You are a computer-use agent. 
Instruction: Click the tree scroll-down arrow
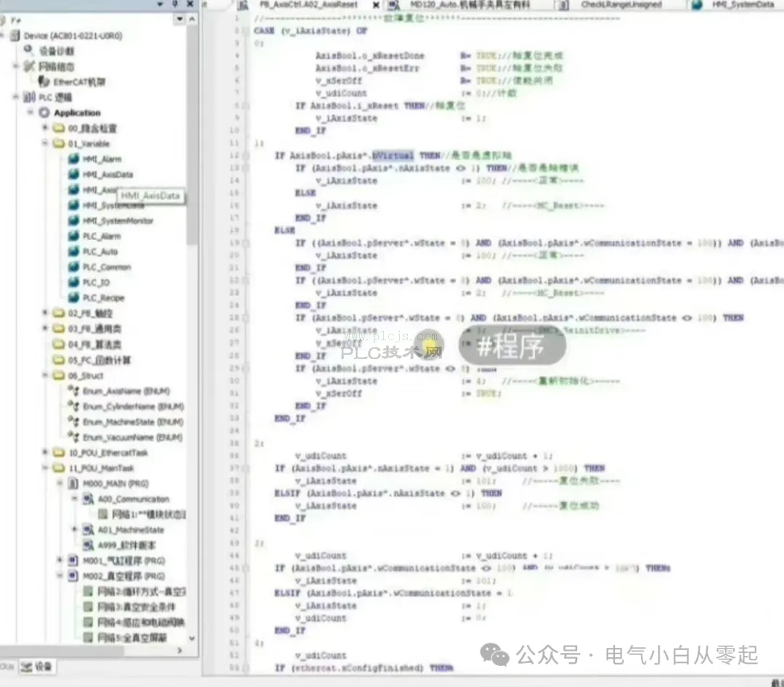click(192, 638)
